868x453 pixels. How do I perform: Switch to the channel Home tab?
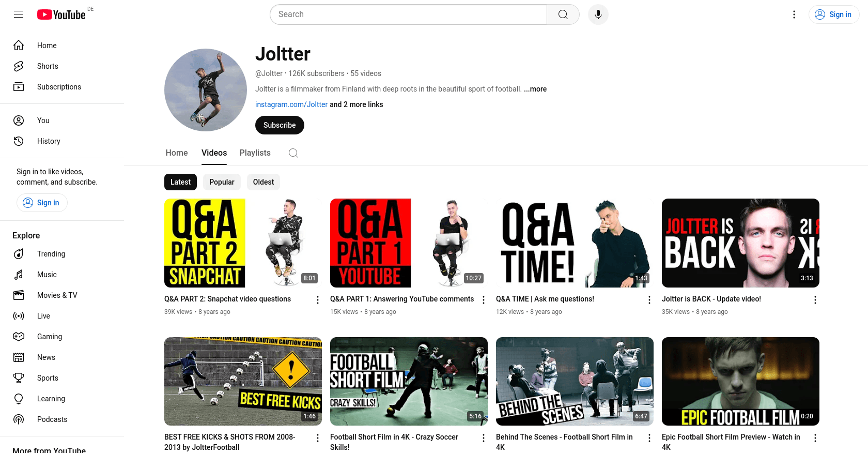point(177,153)
